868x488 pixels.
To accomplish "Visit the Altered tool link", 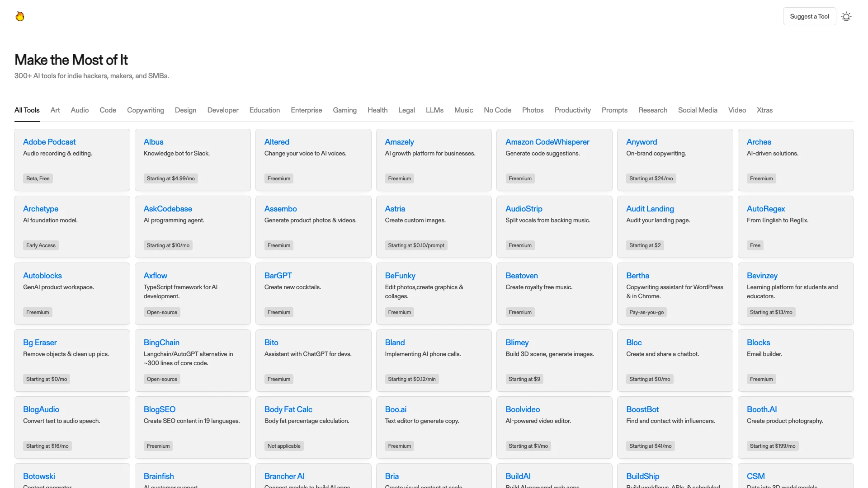I will coord(277,142).
